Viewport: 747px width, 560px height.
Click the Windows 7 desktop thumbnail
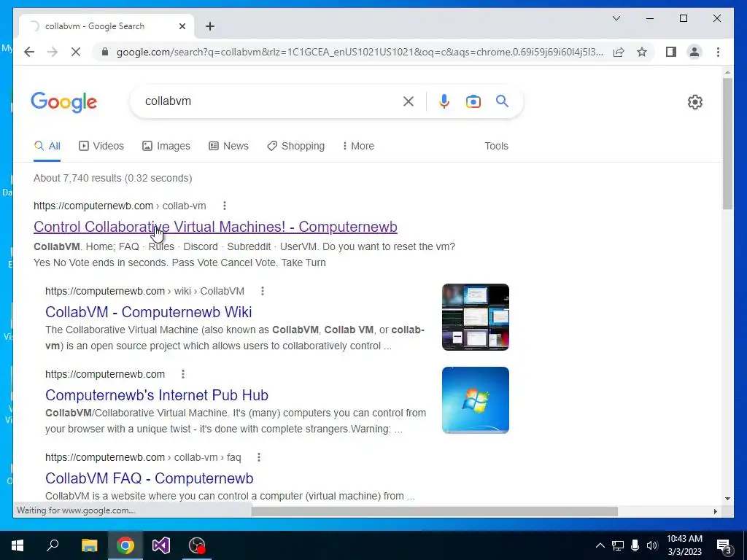tap(476, 400)
